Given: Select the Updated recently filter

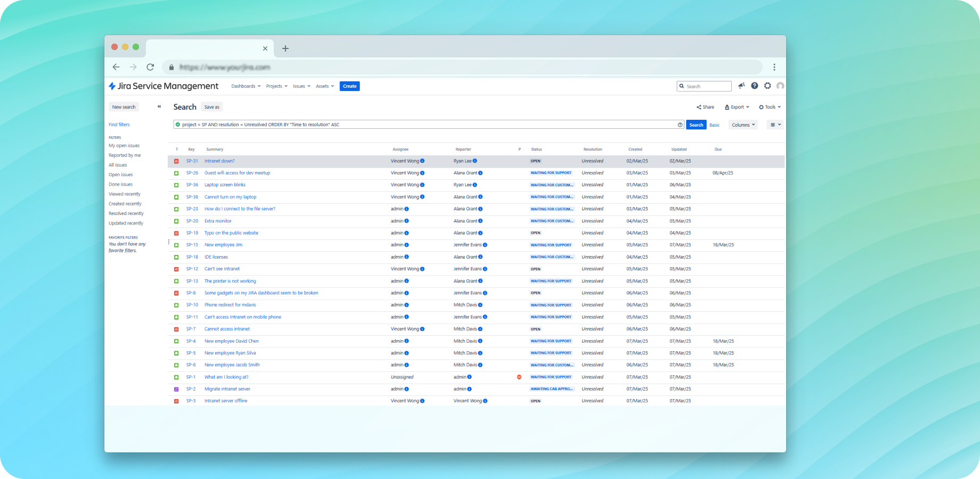Looking at the screenshot, I should pyautogui.click(x=126, y=224).
